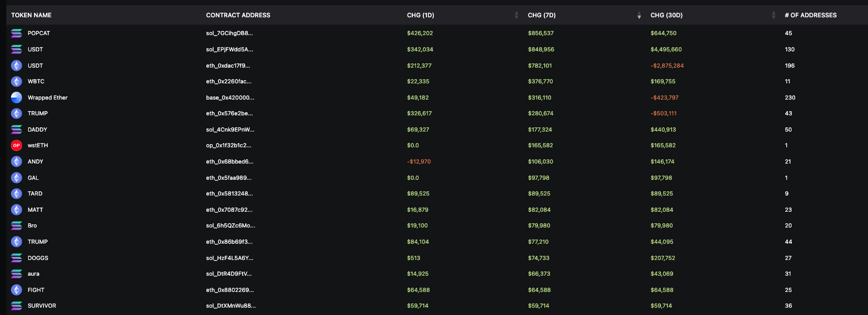
Task: Click the Solana icon beside DADDY
Action: (x=17, y=129)
